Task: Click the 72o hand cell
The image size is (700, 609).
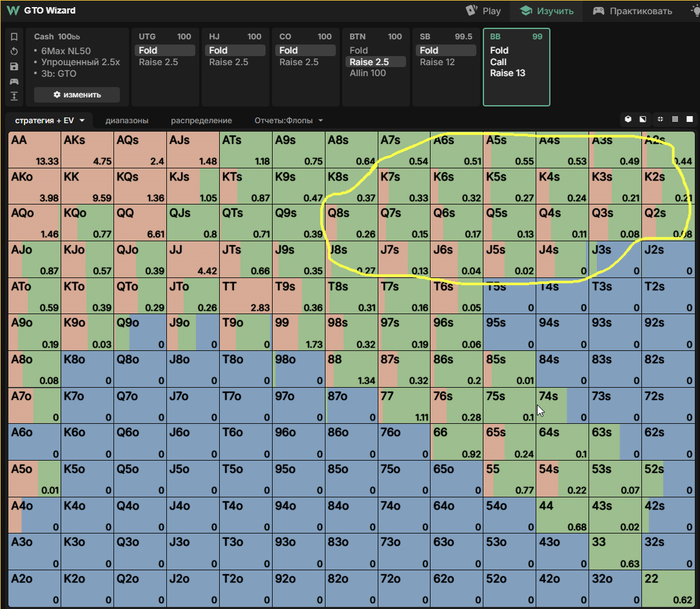Action: (404, 588)
